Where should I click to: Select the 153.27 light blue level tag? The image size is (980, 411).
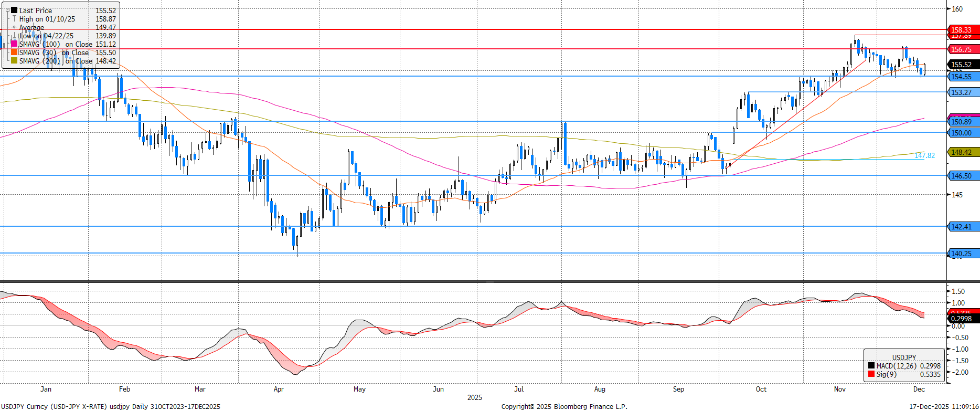click(x=962, y=92)
